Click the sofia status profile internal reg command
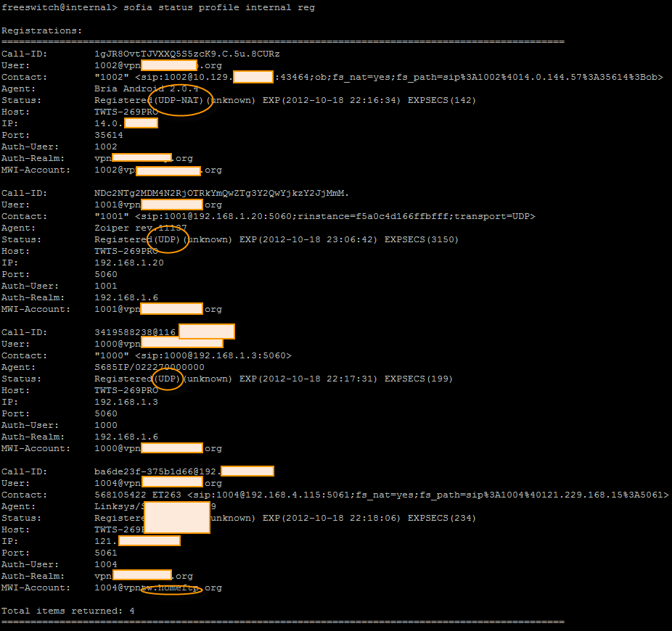 coord(219,8)
